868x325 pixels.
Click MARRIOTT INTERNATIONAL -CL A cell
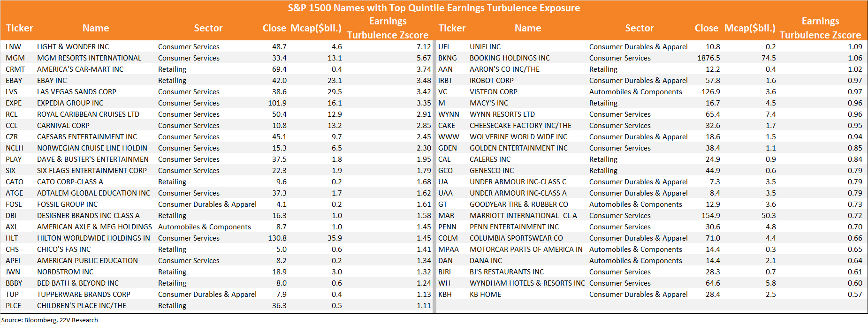[x=523, y=216]
